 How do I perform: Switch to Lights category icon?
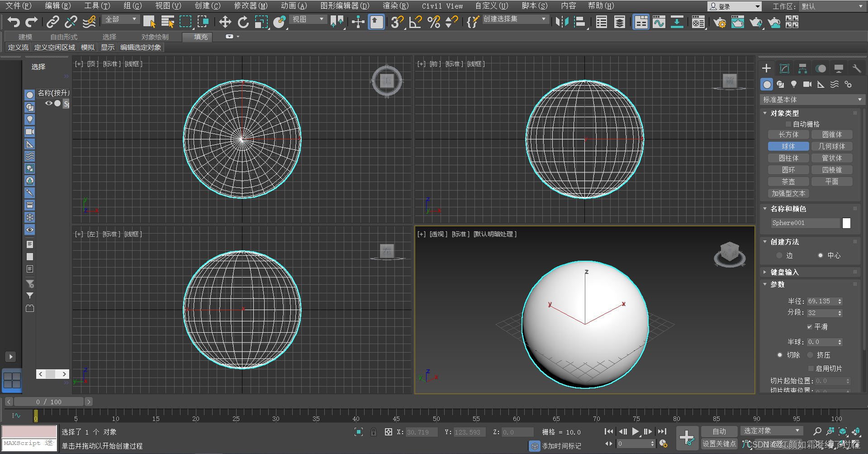tap(793, 84)
